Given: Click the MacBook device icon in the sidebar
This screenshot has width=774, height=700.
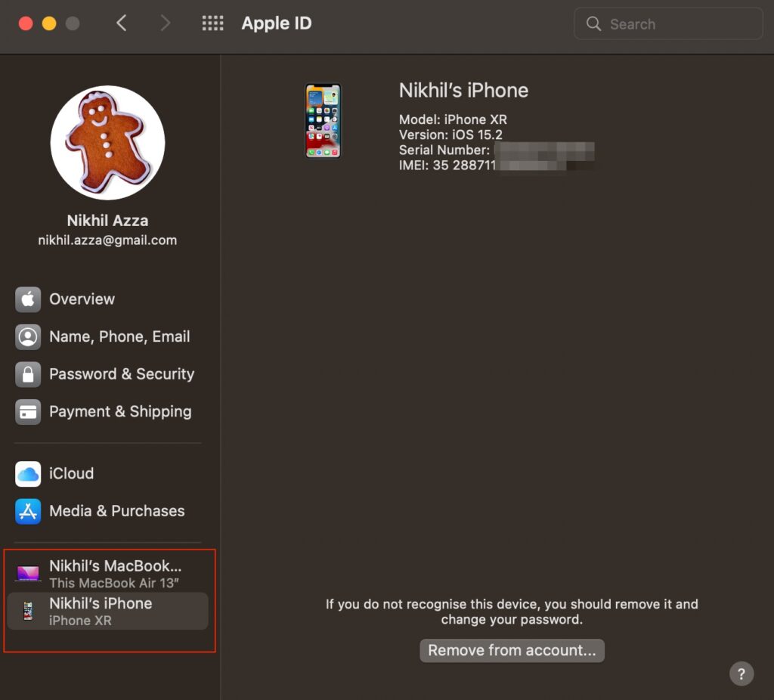Looking at the screenshot, I should [27, 573].
